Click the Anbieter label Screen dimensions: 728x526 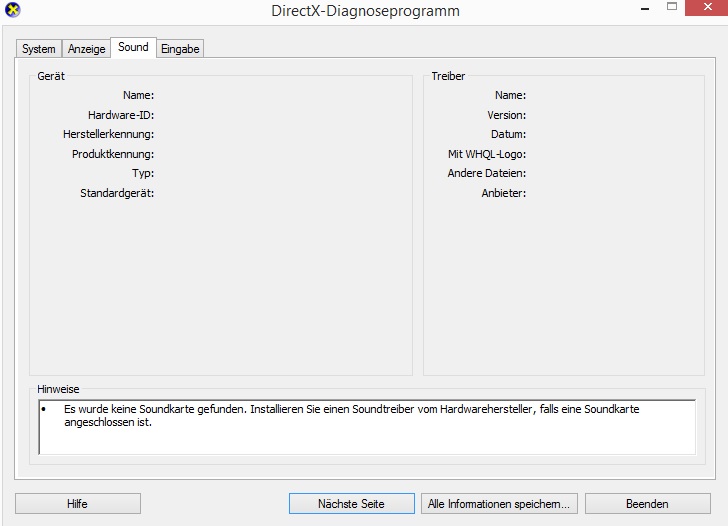[504, 193]
